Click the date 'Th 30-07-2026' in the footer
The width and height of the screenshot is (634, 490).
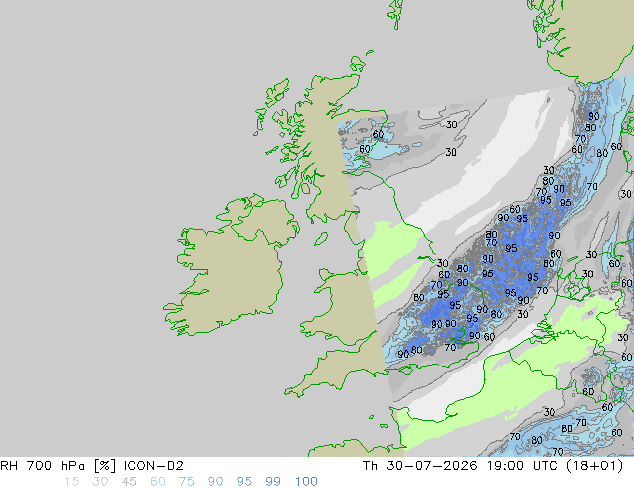[x=421, y=466]
